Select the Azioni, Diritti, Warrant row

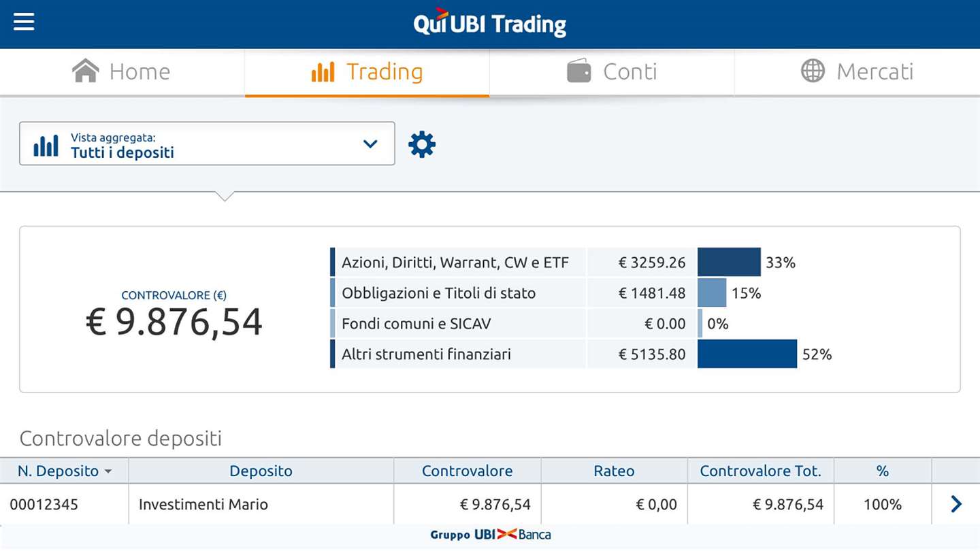coord(455,263)
